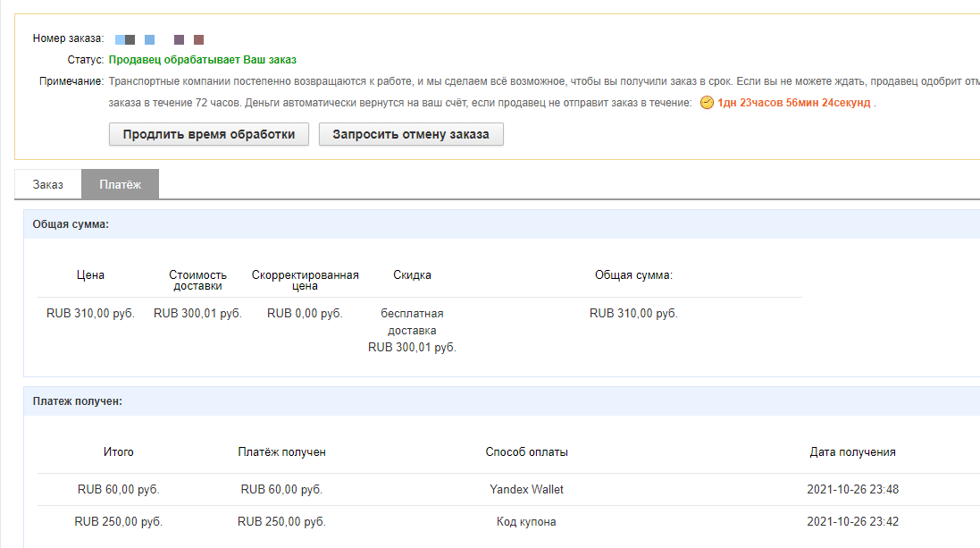
Task: Click the Стоимость доставки column header
Action: click(x=197, y=280)
